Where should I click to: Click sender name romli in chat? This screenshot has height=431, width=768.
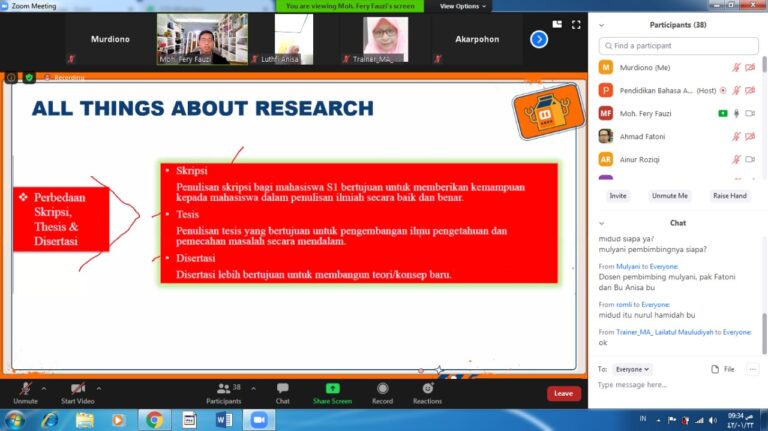point(624,305)
